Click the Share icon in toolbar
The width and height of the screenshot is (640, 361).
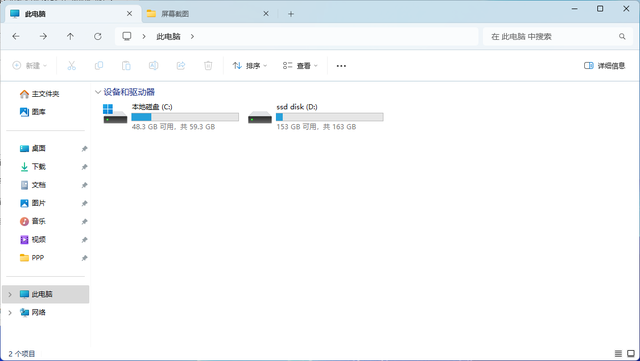[181, 65]
